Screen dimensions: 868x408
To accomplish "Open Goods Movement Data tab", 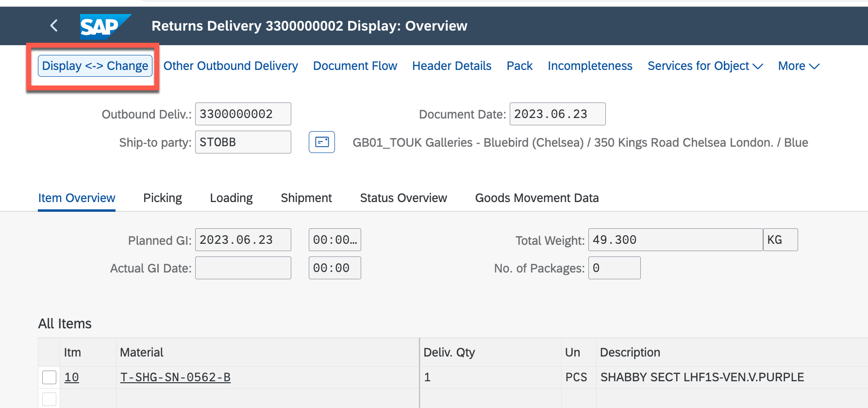I will pyautogui.click(x=536, y=198).
